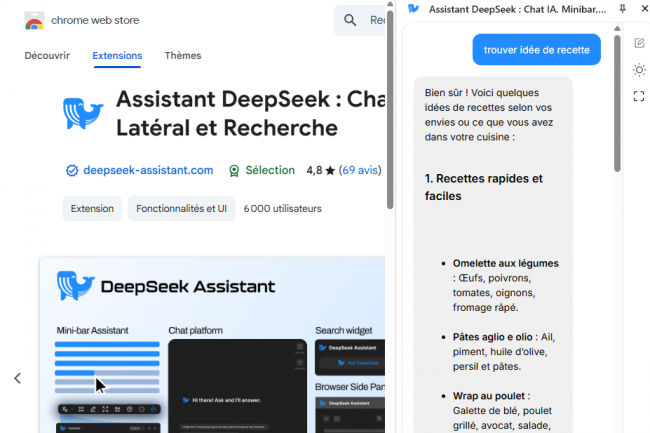Viewport: 650px width, 433px height.
Task: Switch to the Thèmes tab
Action: coord(183,56)
